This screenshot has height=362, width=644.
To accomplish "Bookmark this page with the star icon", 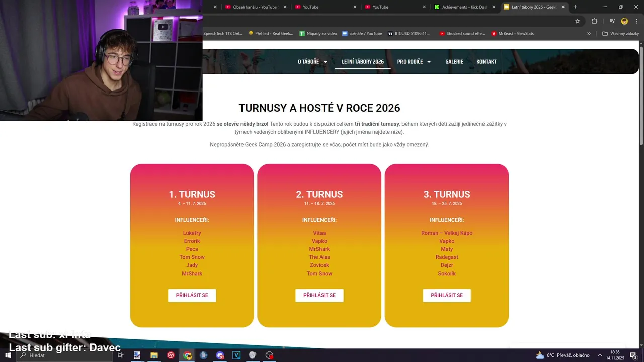I will coord(578,21).
